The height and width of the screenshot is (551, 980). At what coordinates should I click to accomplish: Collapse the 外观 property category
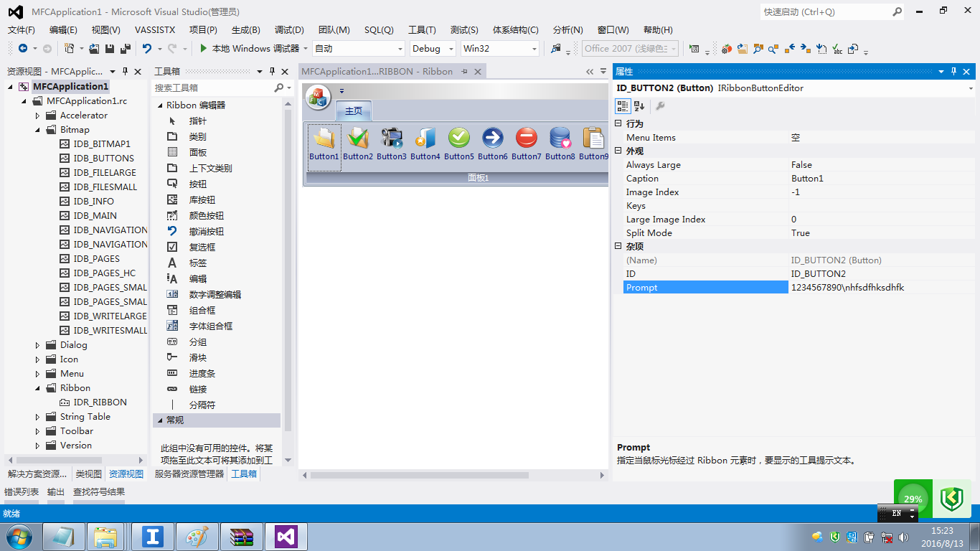[618, 151]
